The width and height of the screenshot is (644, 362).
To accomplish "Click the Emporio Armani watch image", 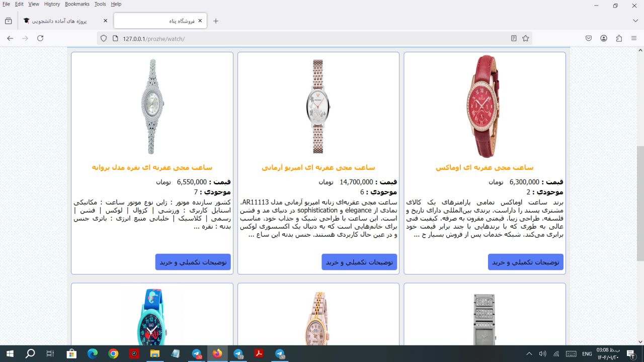I will [318, 107].
